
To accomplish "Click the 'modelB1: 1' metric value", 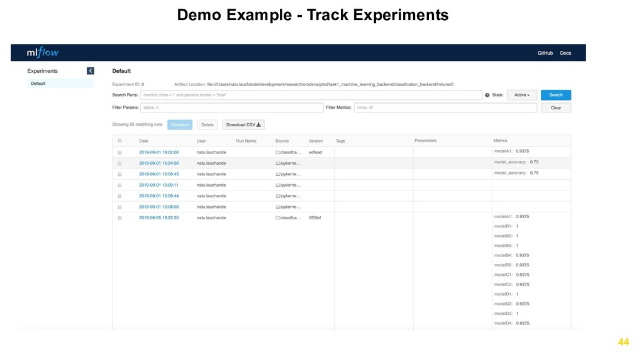I will click(506, 226).
